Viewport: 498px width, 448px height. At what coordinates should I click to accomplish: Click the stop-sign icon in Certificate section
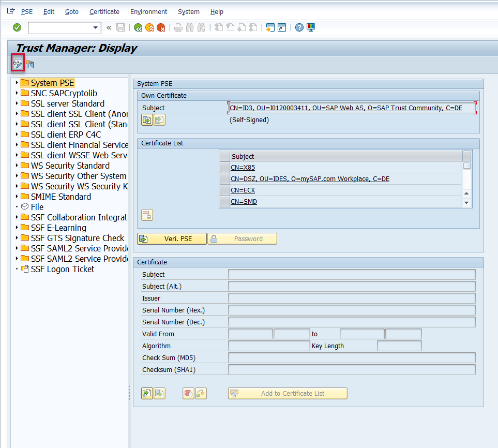point(188,394)
